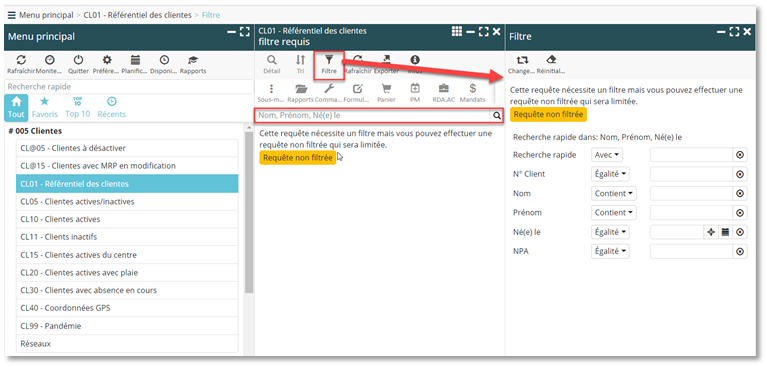The height and width of the screenshot is (367, 767).
Task: Click the Nom filter input field
Action: [691, 193]
